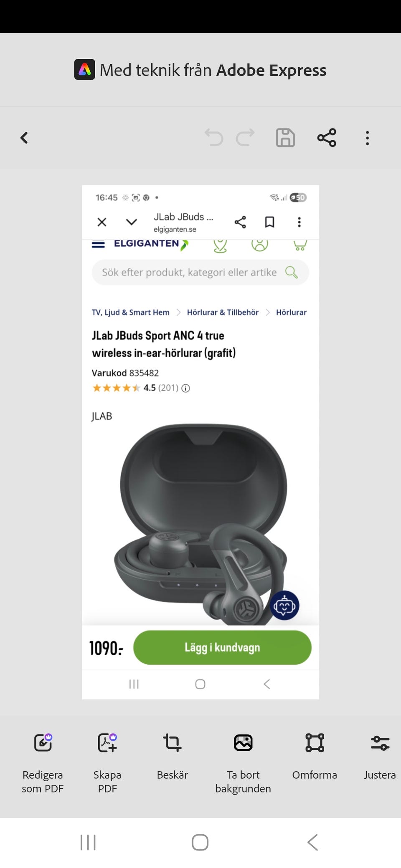401x868 pixels.
Task: Open the three-dot overflow menu in the editor
Action: pyautogui.click(x=368, y=138)
